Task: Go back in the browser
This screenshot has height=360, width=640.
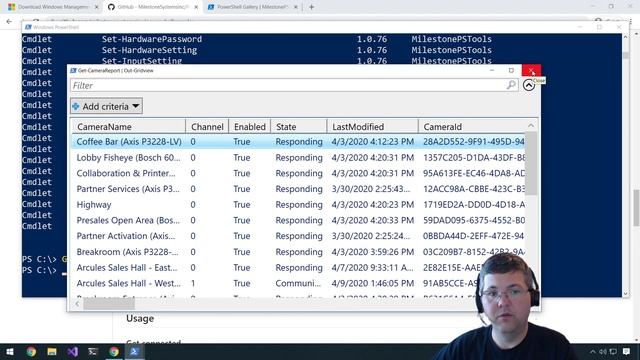Action: pos(9,21)
